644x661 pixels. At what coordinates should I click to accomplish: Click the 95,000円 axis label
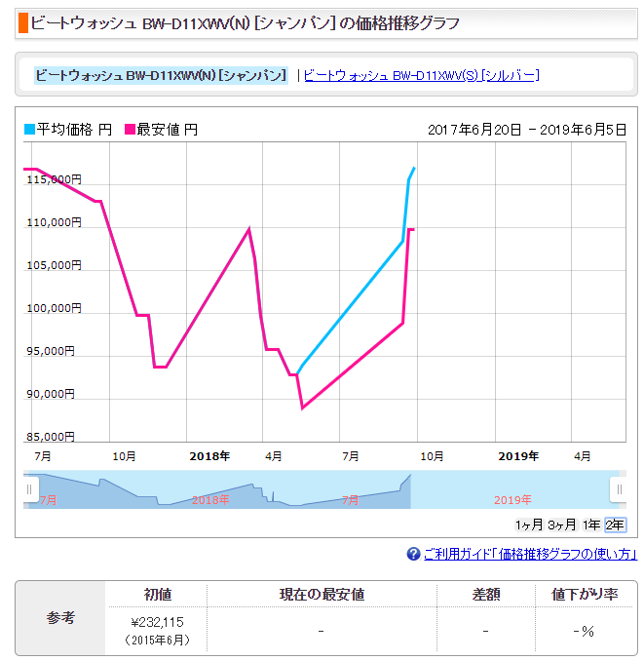51,351
